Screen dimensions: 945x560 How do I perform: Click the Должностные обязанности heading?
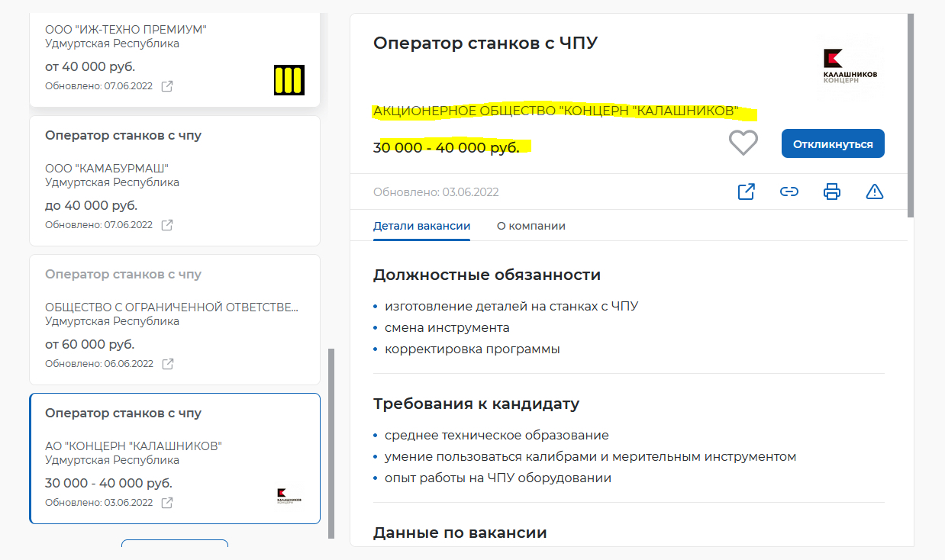tap(487, 275)
